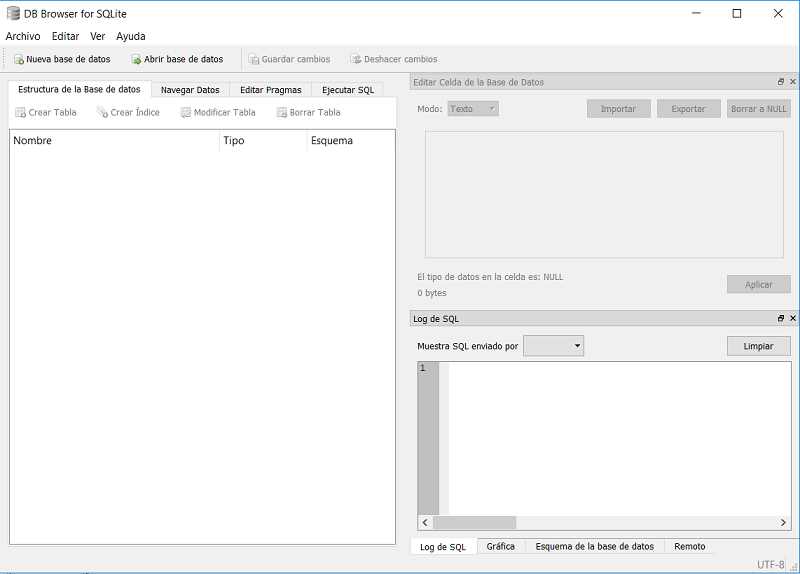Switch to the Gráfica bottom tab
800x574 pixels.
501,546
